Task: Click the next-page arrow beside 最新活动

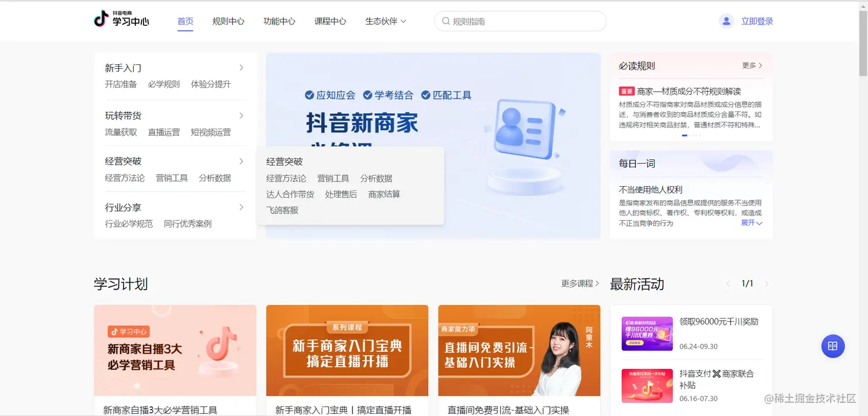Action: [767, 283]
